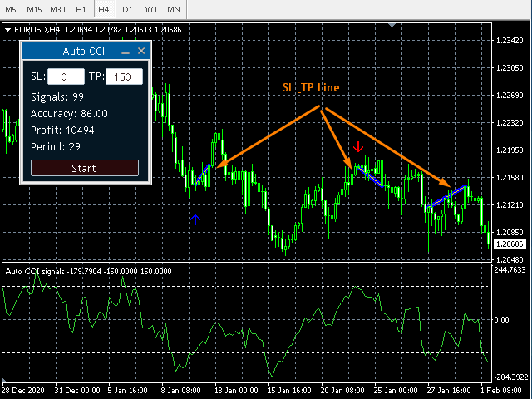Click the current price label 1.20686
This screenshot has width=532, height=399.
point(510,244)
